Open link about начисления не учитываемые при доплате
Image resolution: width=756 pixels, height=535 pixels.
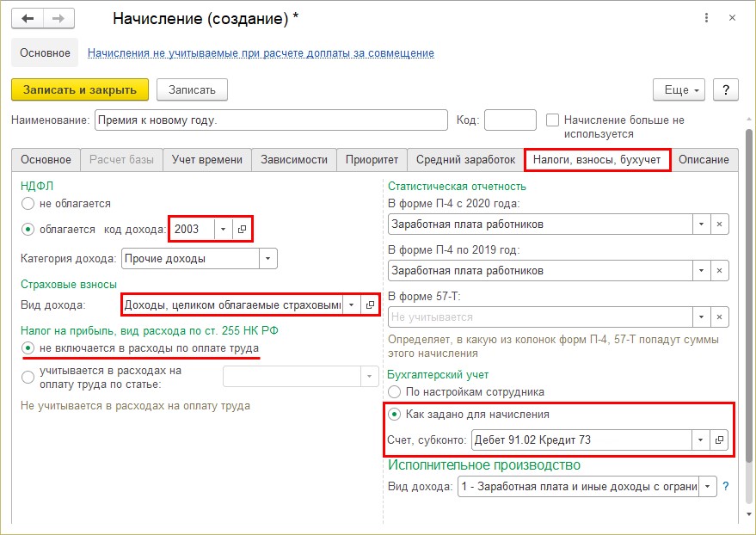[x=261, y=53]
